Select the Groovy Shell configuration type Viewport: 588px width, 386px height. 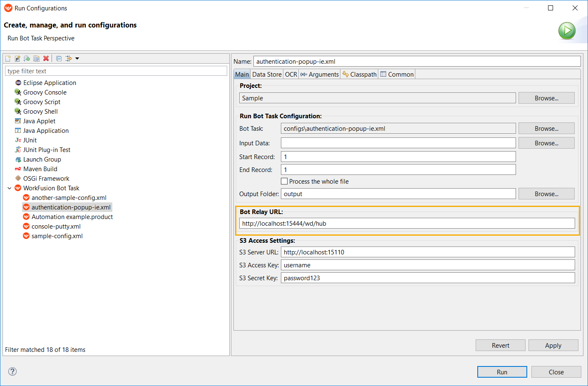click(x=40, y=112)
